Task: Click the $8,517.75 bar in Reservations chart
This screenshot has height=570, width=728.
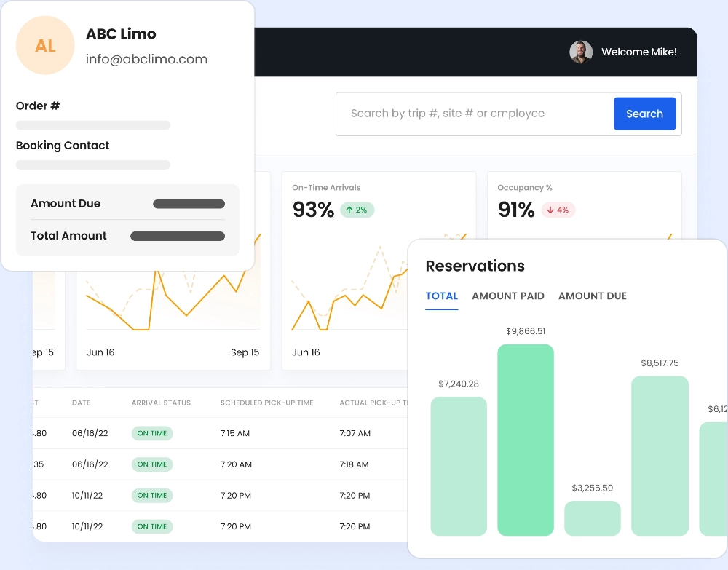Action: coord(660,456)
